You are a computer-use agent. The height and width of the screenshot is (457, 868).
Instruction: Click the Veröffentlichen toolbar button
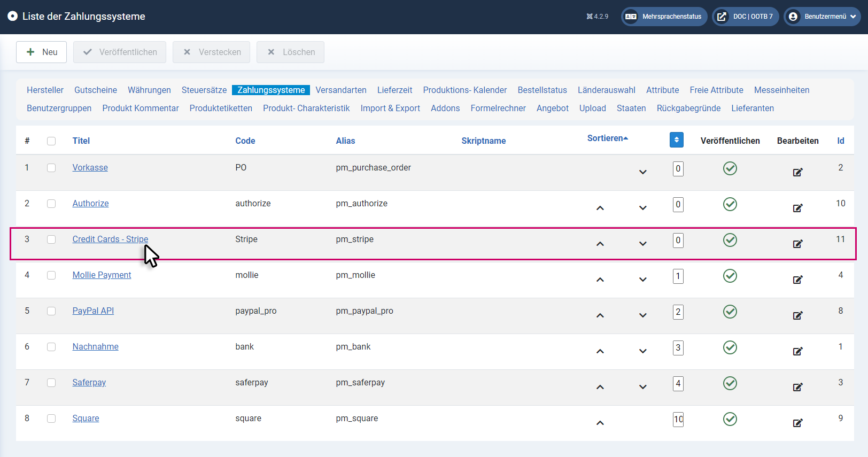(120, 52)
